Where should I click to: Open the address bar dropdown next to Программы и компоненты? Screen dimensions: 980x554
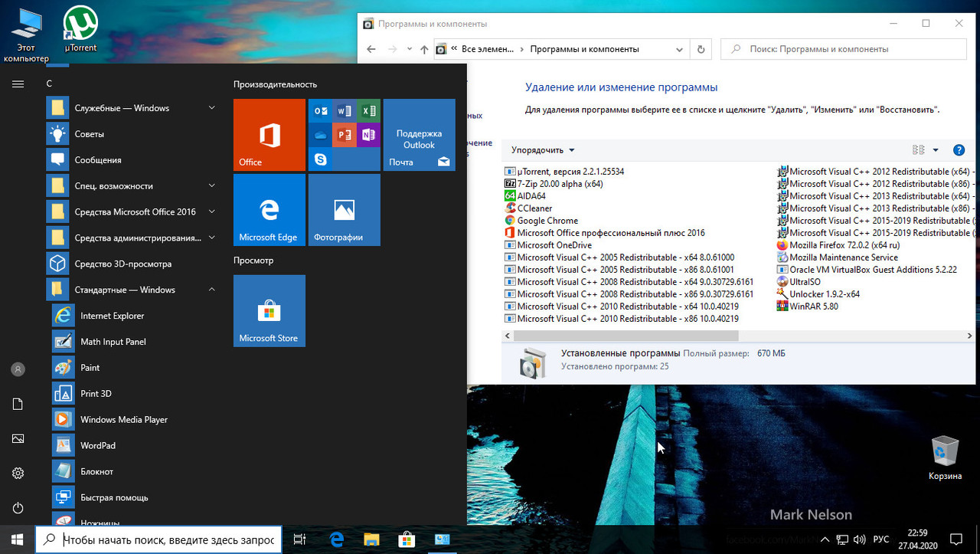[679, 48]
